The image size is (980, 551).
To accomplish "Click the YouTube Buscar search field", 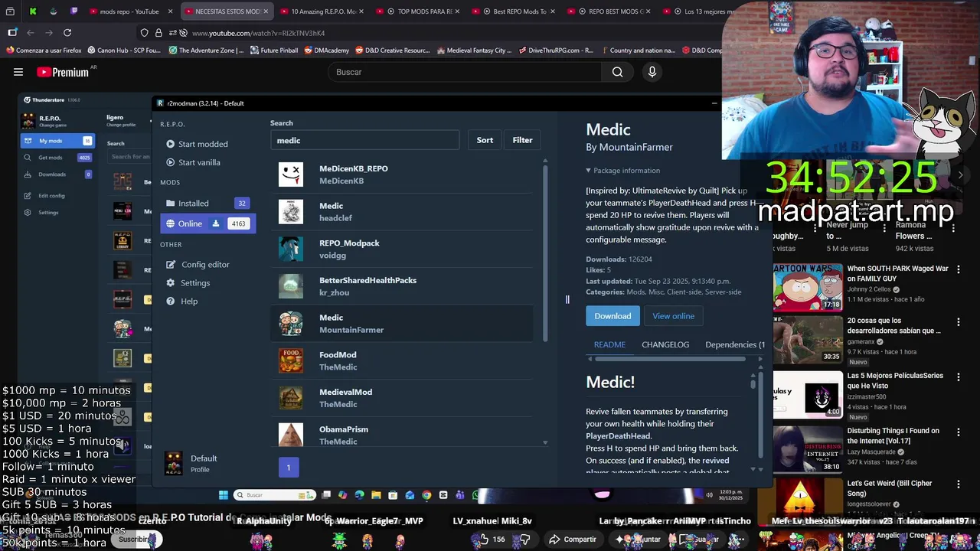I will (x=463, y=72).
